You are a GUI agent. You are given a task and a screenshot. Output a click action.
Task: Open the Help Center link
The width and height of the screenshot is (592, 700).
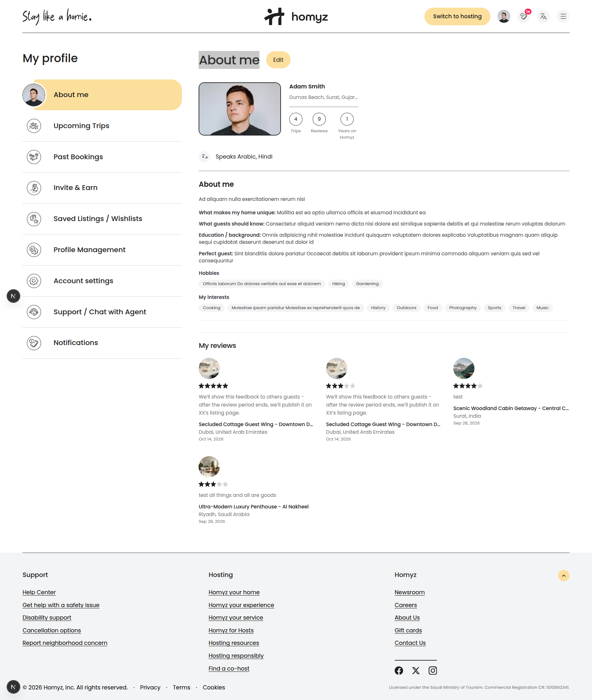pos(39,592)
